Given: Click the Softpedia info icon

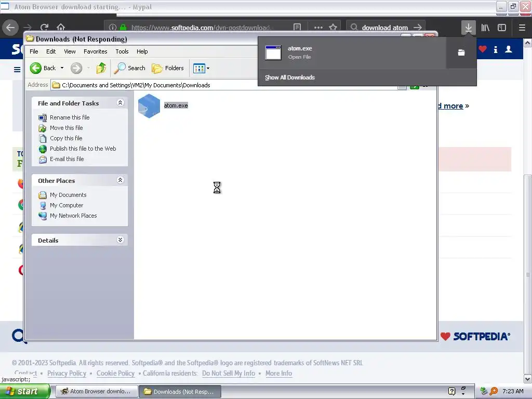Looking at the screenshot, I should click(x=495, y=49).
